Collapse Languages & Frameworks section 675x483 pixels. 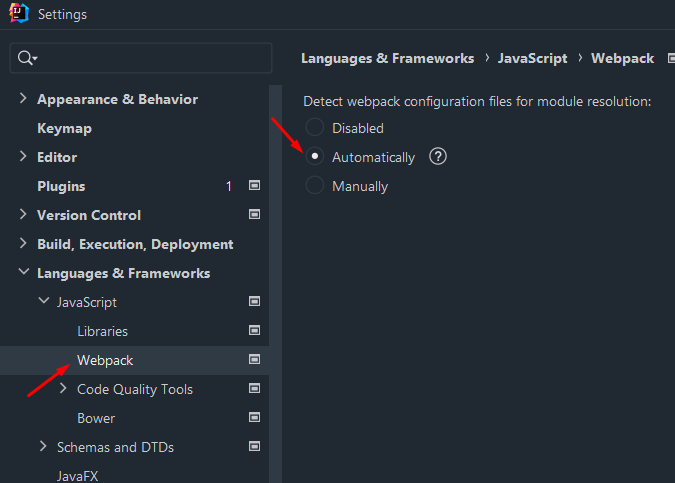point(24,272)
